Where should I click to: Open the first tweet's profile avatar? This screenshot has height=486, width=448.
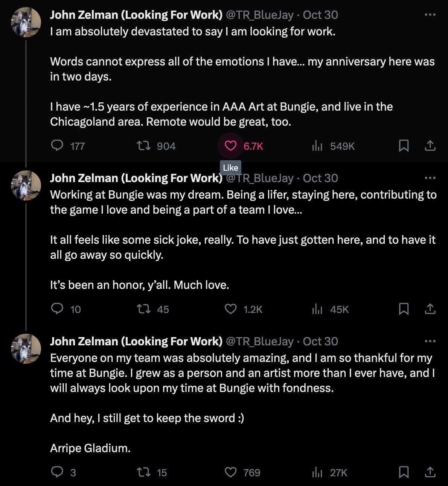26,22
